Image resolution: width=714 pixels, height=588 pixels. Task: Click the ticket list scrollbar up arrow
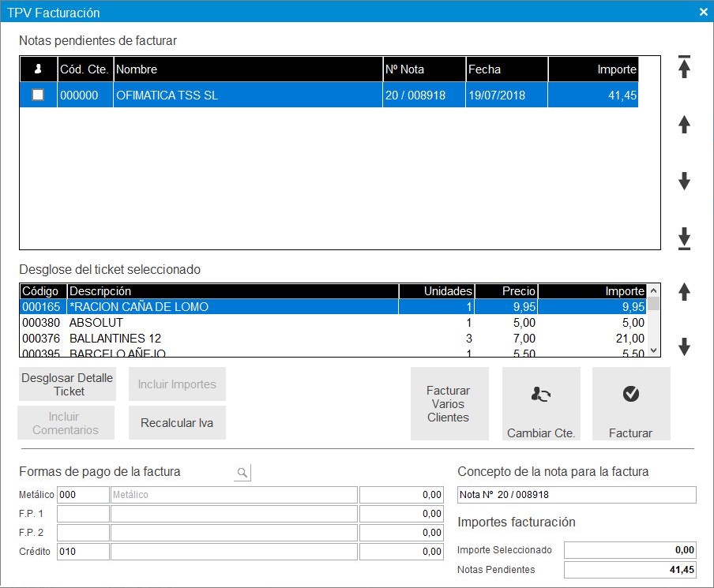(x=652, y=291)
